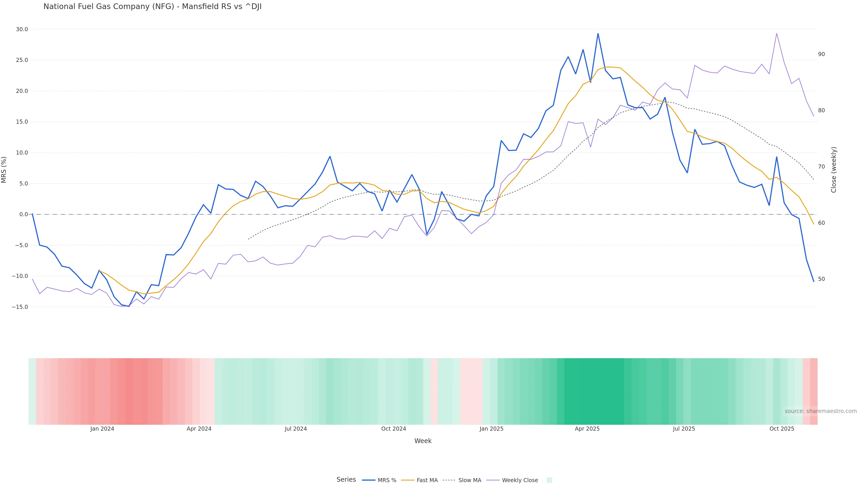This screenshot has width=868, height=488.
Task: Click the 30.0 left axis tick label
Action: click(22, 29)
